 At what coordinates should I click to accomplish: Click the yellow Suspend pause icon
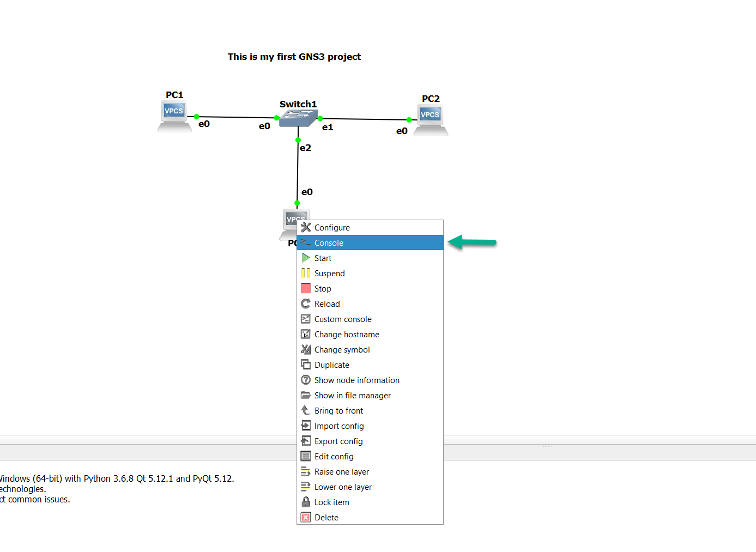(x=306, y=273)
